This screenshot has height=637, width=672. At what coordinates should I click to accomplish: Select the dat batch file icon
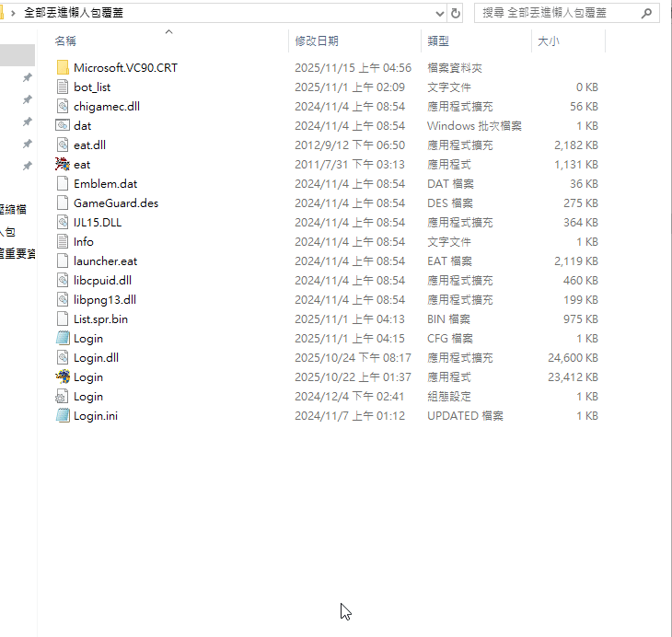coord(63,125)
